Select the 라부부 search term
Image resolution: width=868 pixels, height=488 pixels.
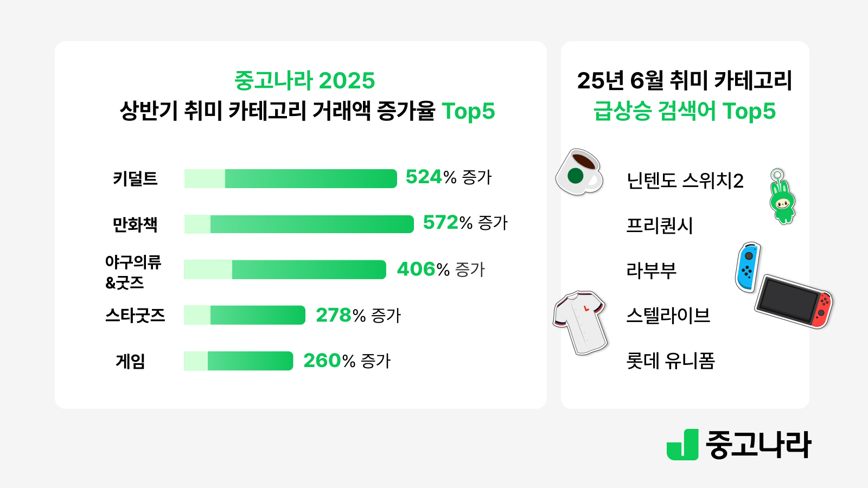(652, 271)
